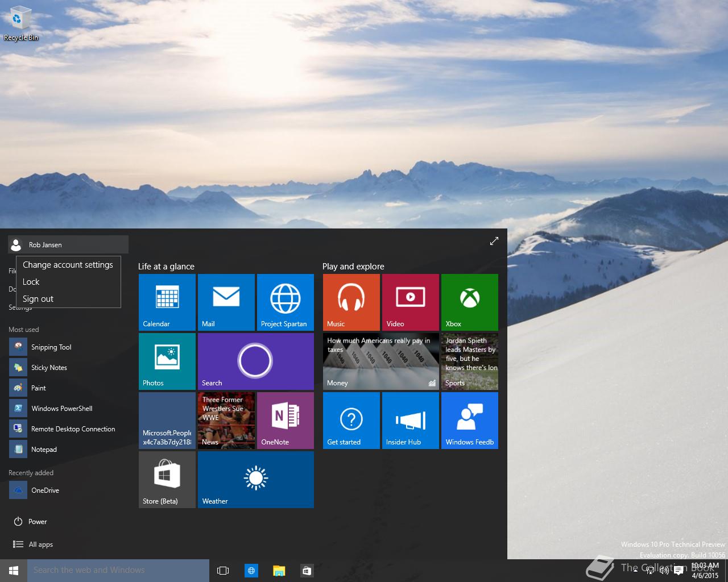Expand Start menu to full screen
This screenshot has height=582, width=728.
click(494, 241)
